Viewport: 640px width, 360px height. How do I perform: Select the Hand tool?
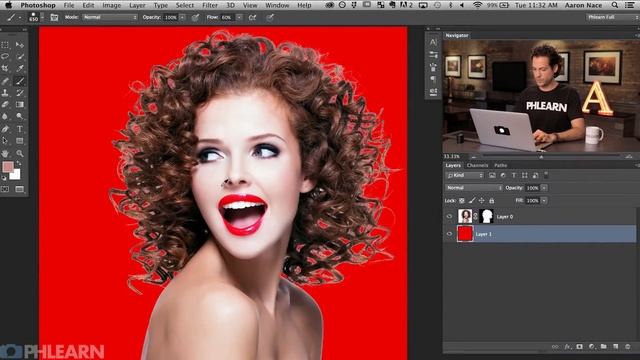click(x=5, y=153)
